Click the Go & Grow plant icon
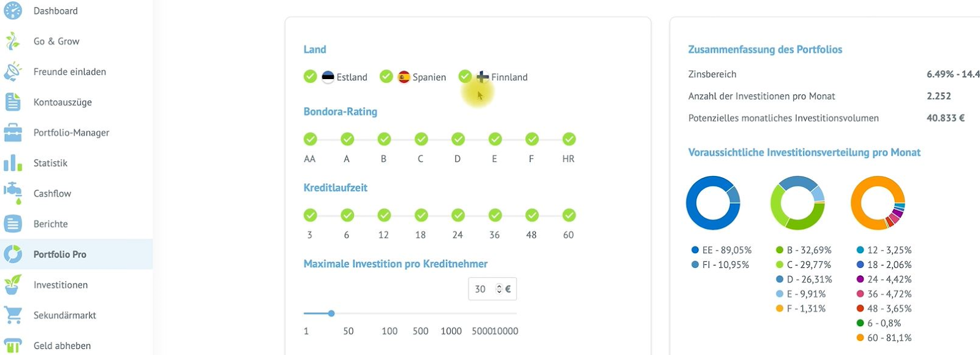Screen dimensions: 980x355 coord(13,41)
